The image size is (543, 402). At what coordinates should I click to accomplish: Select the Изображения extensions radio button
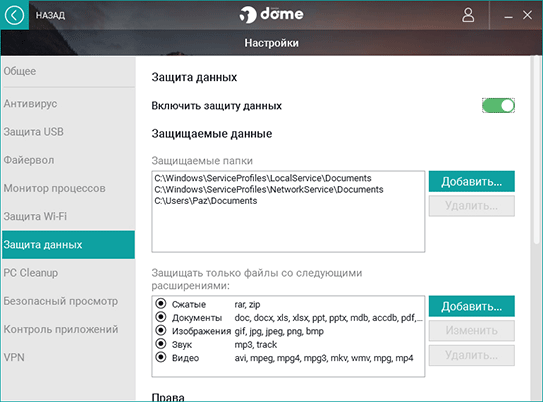pos(161,330)
